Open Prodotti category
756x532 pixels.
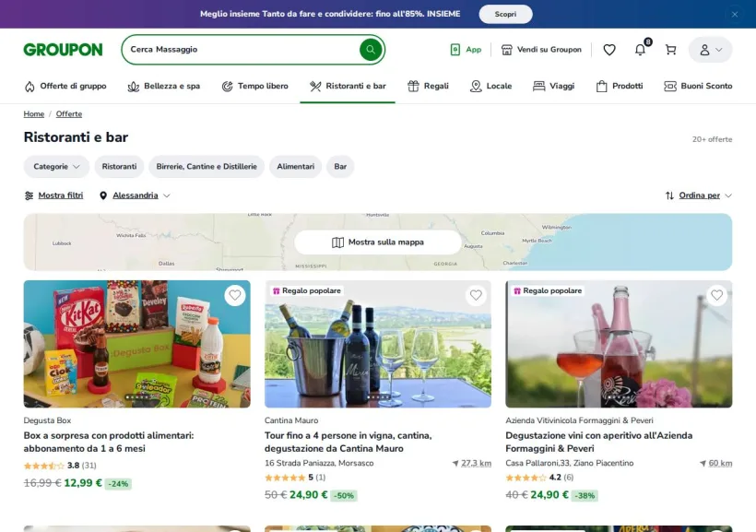point(620,86)
